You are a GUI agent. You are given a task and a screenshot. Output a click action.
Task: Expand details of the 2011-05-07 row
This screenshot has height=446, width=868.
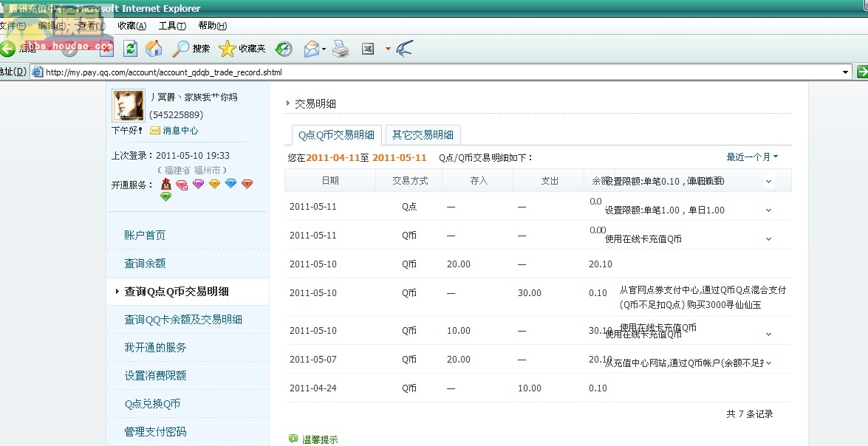(768, 363)
